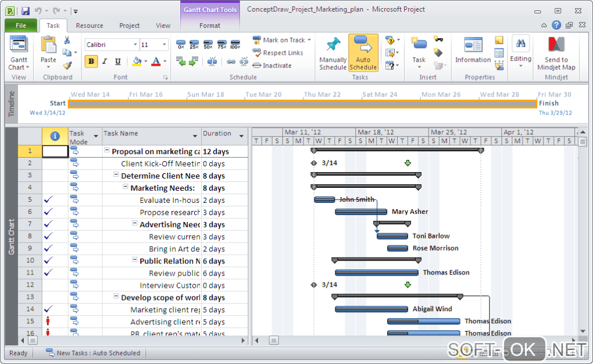
Task: Open the Calibri font name dropdown
Action: click(x=135, y=45)
